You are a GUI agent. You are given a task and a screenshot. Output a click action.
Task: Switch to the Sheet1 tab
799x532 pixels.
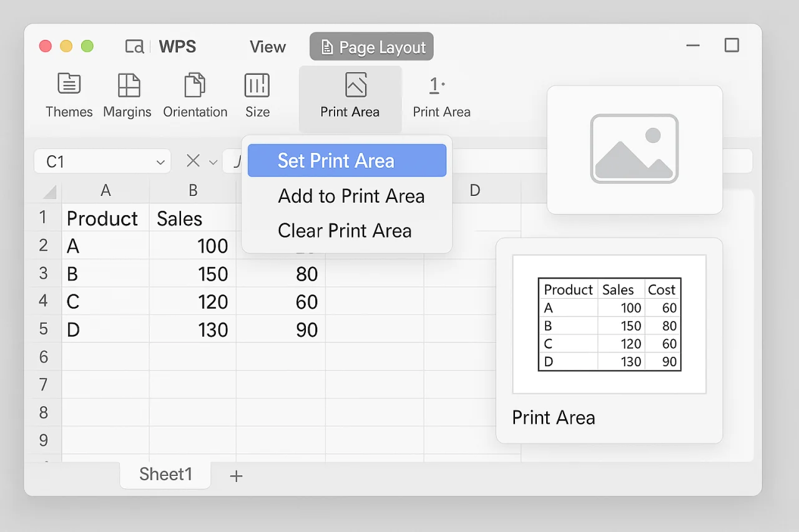165,475
